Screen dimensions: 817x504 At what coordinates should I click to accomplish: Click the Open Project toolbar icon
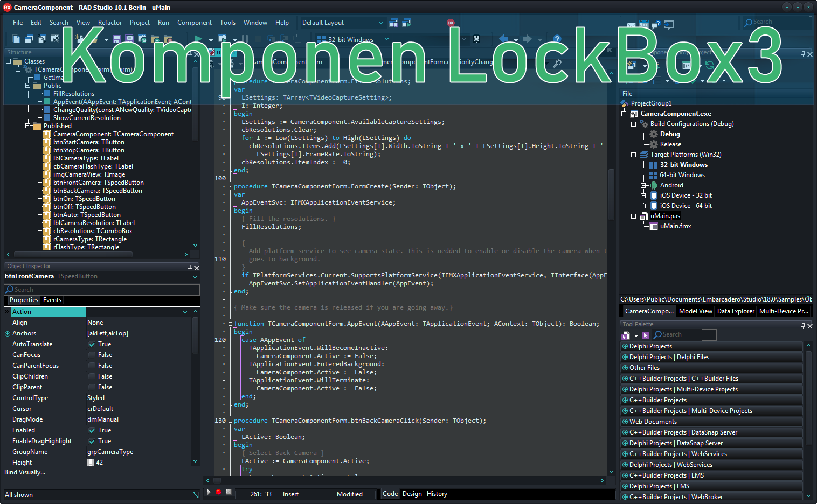[x=142, y=39]
